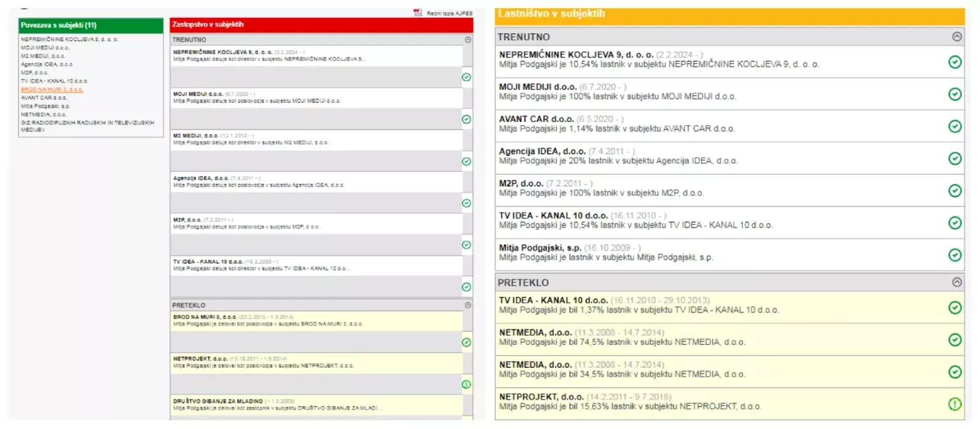Click the check icon for Mitja Podgajski, s.p. ownership
This screenshot has width=980, height=429.
point(954,255)
